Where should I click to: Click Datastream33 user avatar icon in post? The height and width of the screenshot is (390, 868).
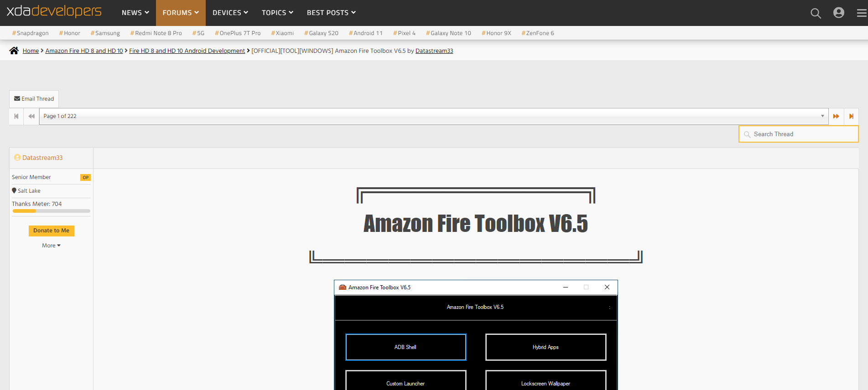tap(17, 158)
